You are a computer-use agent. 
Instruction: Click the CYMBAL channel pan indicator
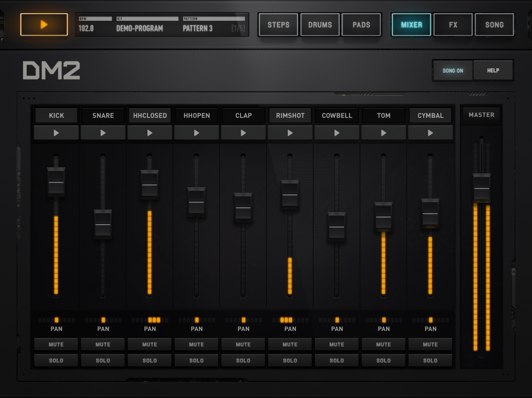pyautogui.click(x=430, y=320)
